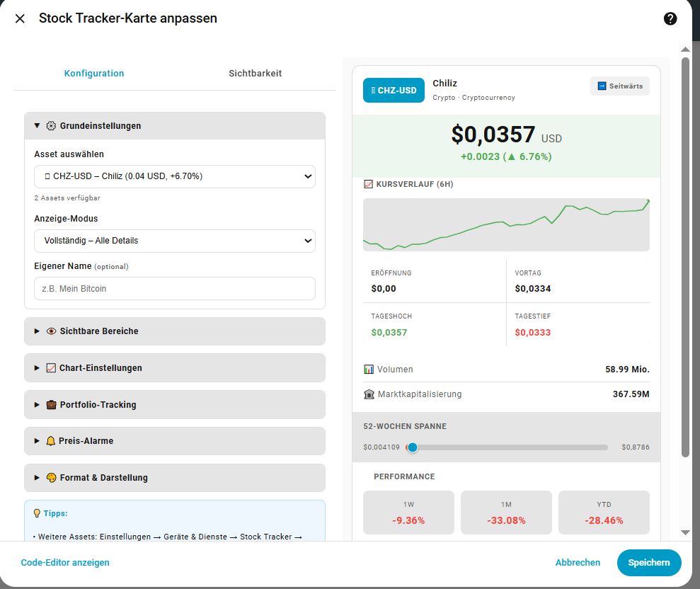Open the Anzeige-Modus dropdown
Image resolution: width=700 pixels, height=589 pixels.
[175, 241]
